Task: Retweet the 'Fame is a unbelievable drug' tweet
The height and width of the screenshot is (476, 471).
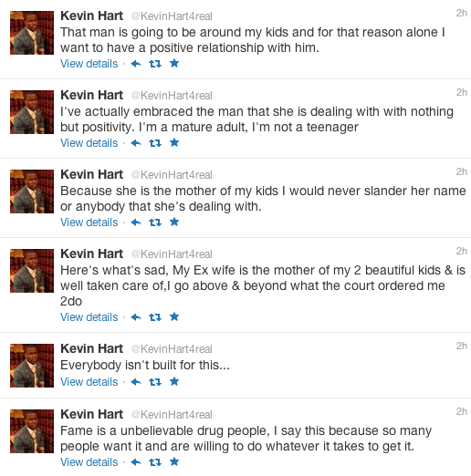Action: click(x=155, y=462)
